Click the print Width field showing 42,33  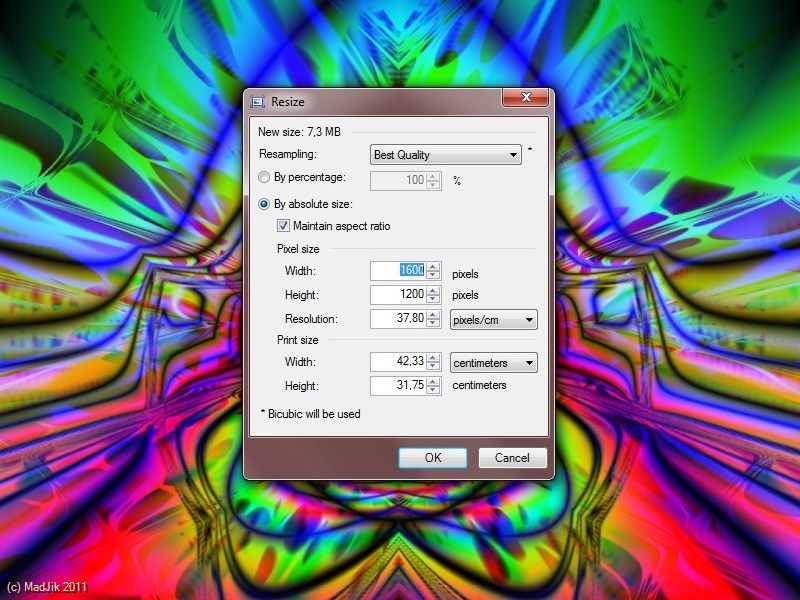(398, 361)
